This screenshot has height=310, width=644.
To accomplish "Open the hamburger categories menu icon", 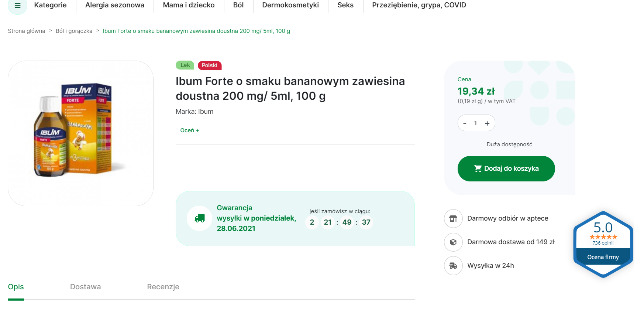I will pos(17,6).
